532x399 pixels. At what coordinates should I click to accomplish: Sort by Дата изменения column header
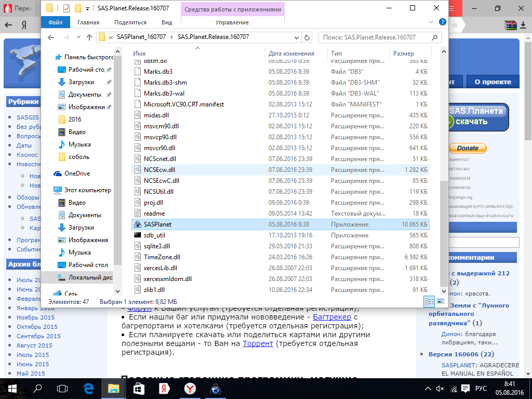coord(291,54)
